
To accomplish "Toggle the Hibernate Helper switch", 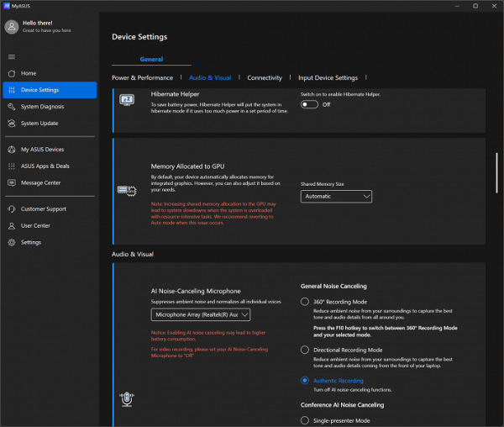I will coord(309,104).
